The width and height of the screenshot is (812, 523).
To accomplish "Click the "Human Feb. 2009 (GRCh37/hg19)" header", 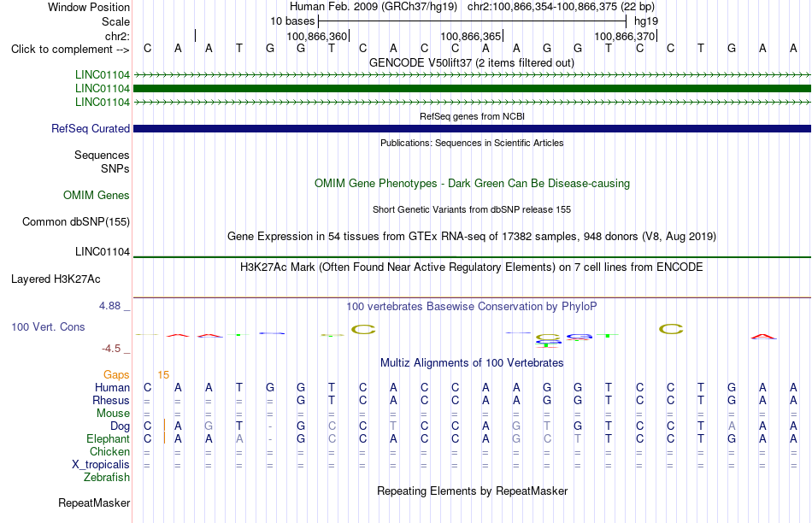I will pos(374,7).
